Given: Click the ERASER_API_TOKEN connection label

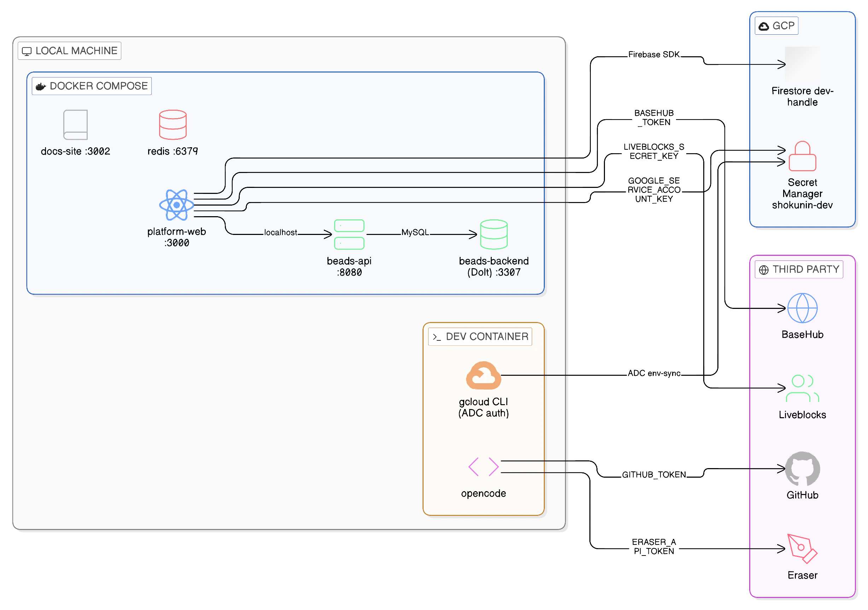Looking at the screenshot, I should pyautogui.click(x=654, y=547).
